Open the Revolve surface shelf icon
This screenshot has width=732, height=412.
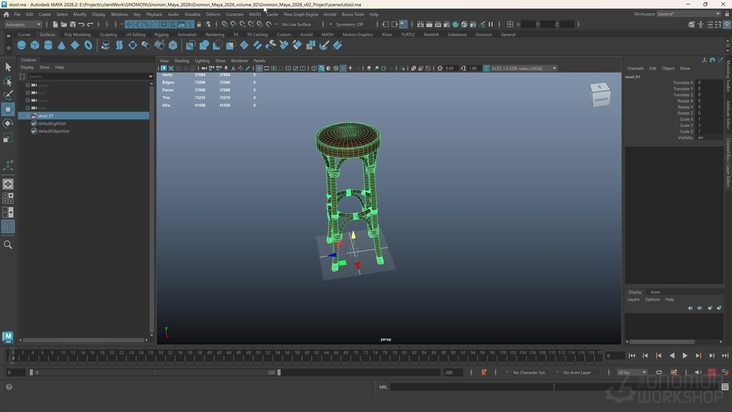[x=106, y=45]
